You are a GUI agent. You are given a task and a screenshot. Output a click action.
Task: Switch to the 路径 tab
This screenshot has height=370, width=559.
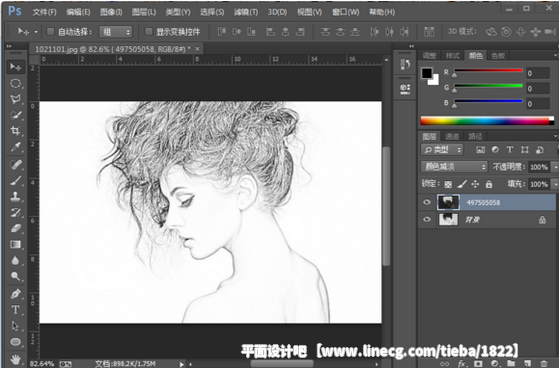(475, 136)
